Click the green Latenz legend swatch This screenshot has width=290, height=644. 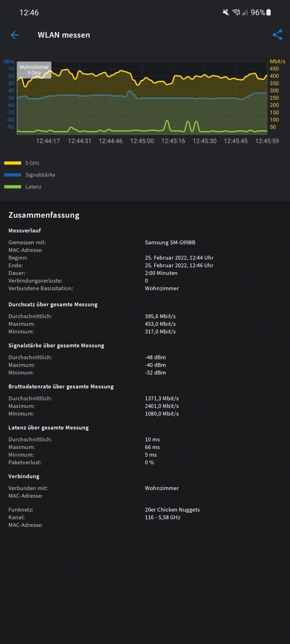tap(13, 187)
